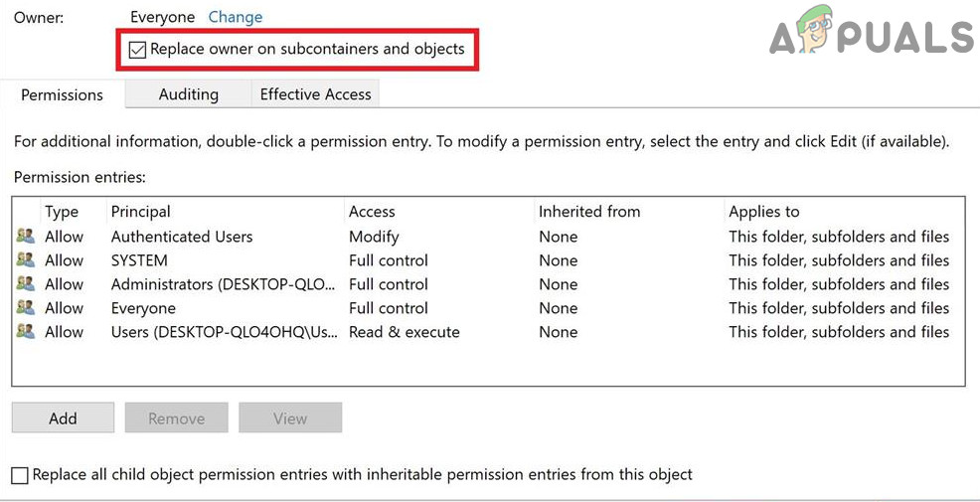Click the user group icon beside Administrators entry
The width and height of the screenshot is (980, 502).
pos(25,284)
